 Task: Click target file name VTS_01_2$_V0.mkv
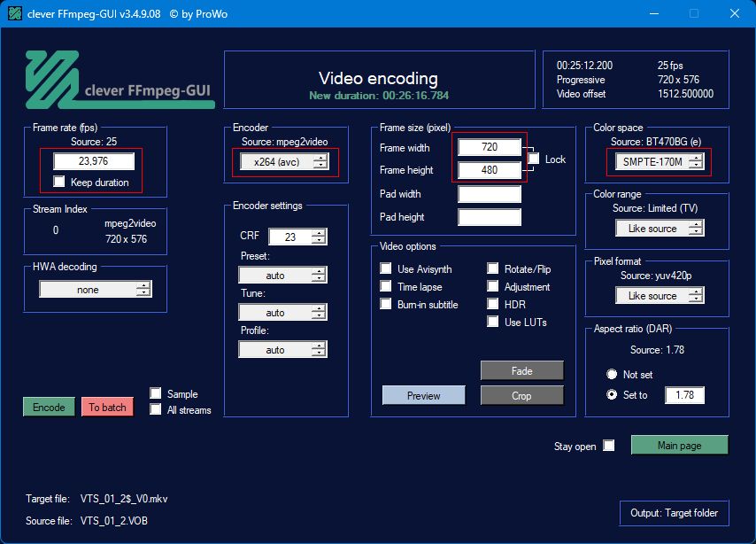(124, 499)
